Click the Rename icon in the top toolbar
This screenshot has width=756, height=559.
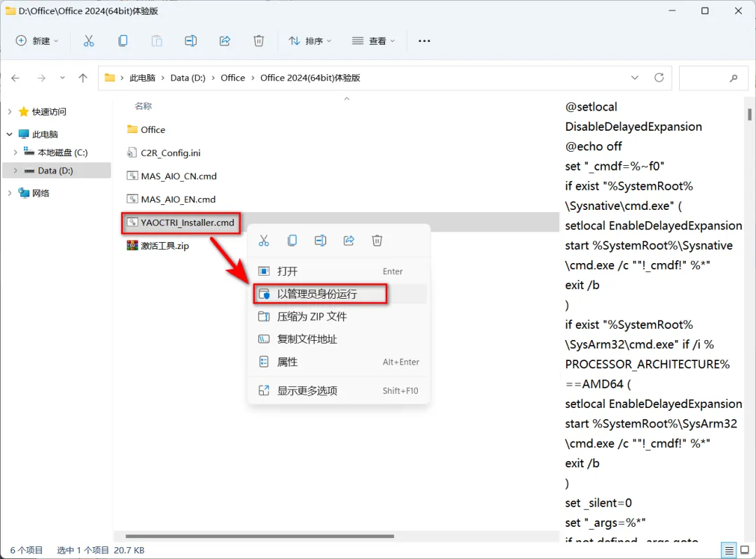click(x=191, y=41)
